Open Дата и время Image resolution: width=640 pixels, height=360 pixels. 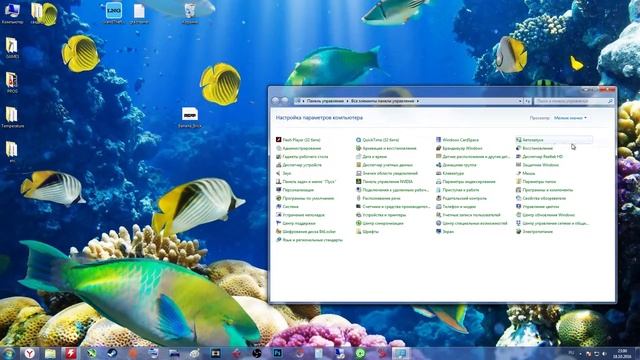[x=371, y=157]
